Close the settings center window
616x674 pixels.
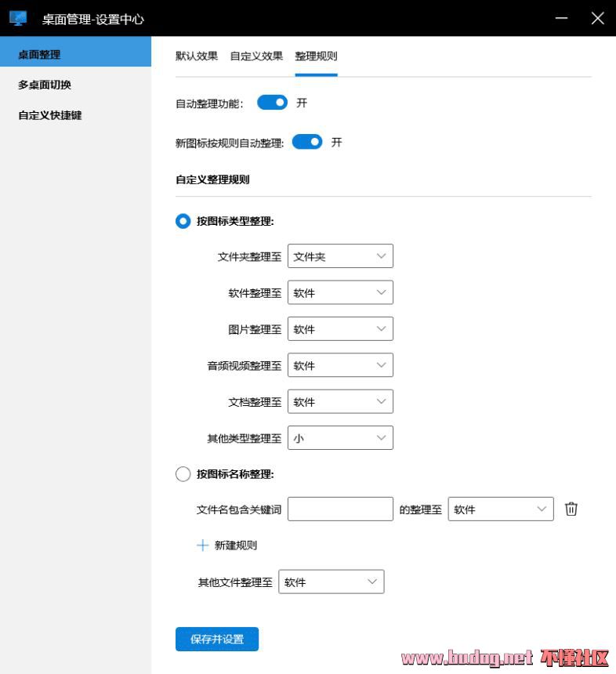pos(597,18)
